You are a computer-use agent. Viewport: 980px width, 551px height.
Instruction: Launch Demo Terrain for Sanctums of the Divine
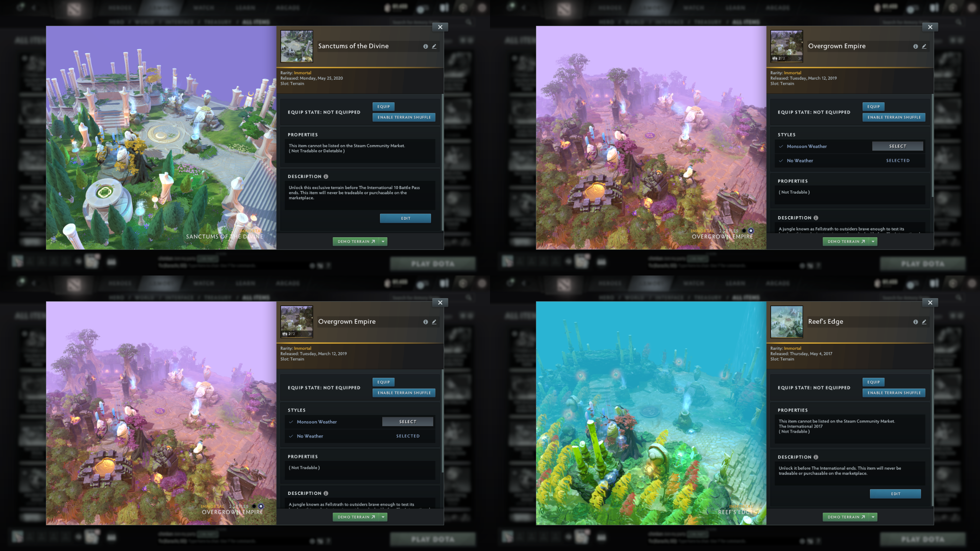click(356, 242)
